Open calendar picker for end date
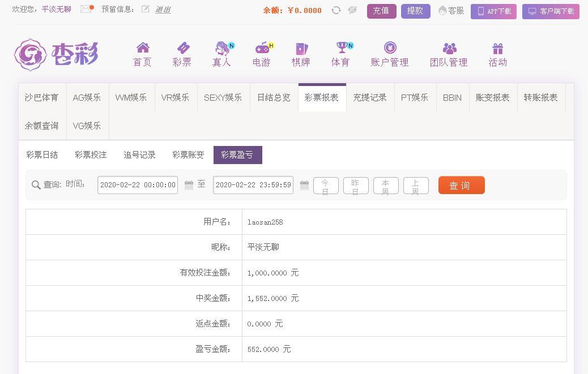 304,185
